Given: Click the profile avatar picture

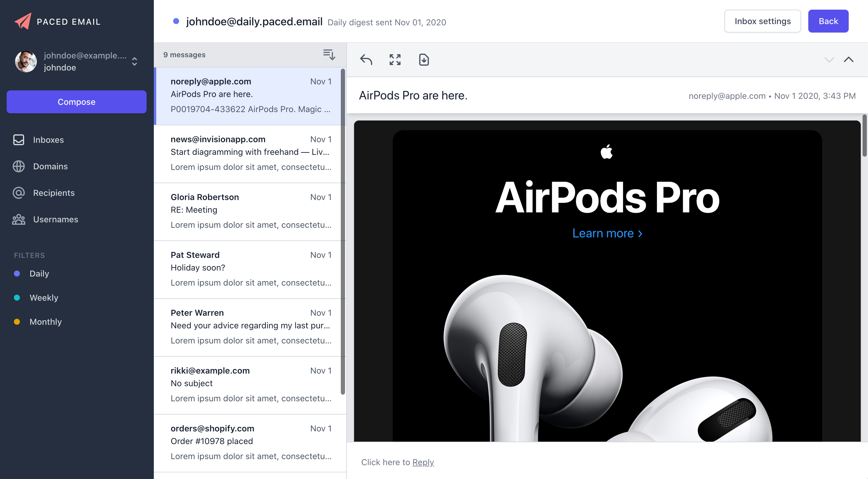Looking at the screenshot, I should click(x=26, y=61).
